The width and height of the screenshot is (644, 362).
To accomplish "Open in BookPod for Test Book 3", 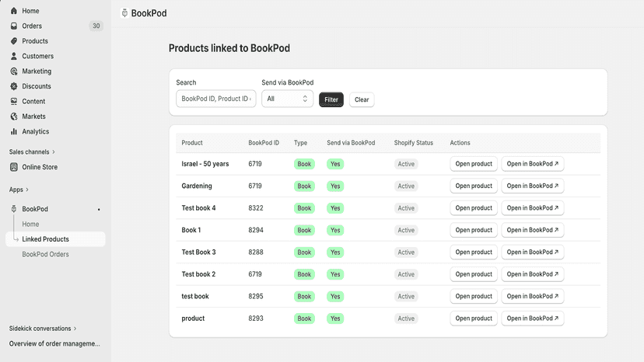I will pyautogui.click(x=532, y=252).
